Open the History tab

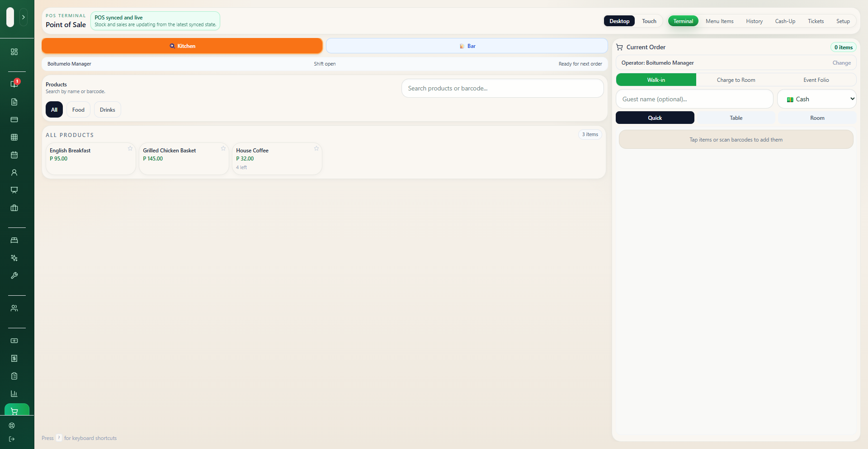click(x=754, y=21)
